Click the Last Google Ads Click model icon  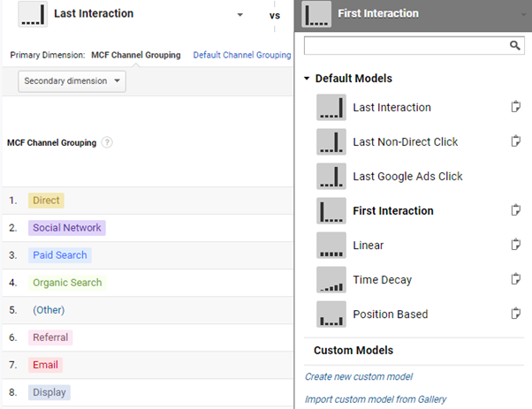pos(331,176)
